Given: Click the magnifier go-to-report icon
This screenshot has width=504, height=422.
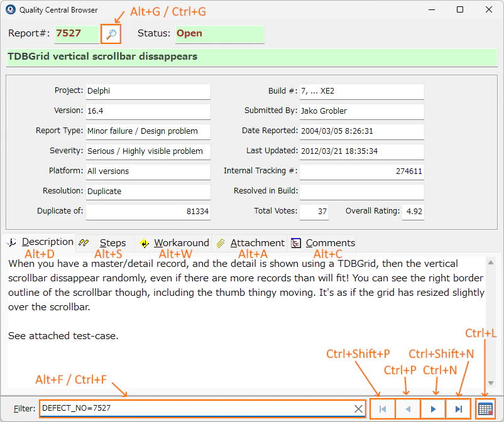Looking at the screenshot, I should pyautogui.click(x=111, y=34).
